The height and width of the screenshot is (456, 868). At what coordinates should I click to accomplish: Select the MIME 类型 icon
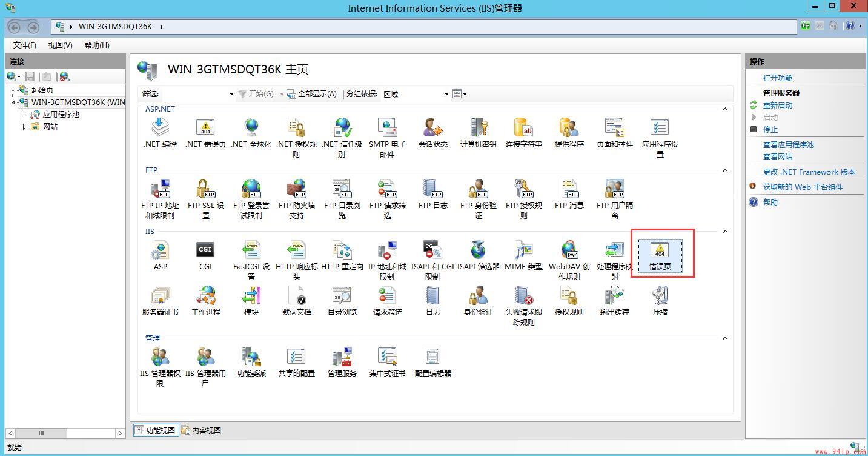coord(523,255)
